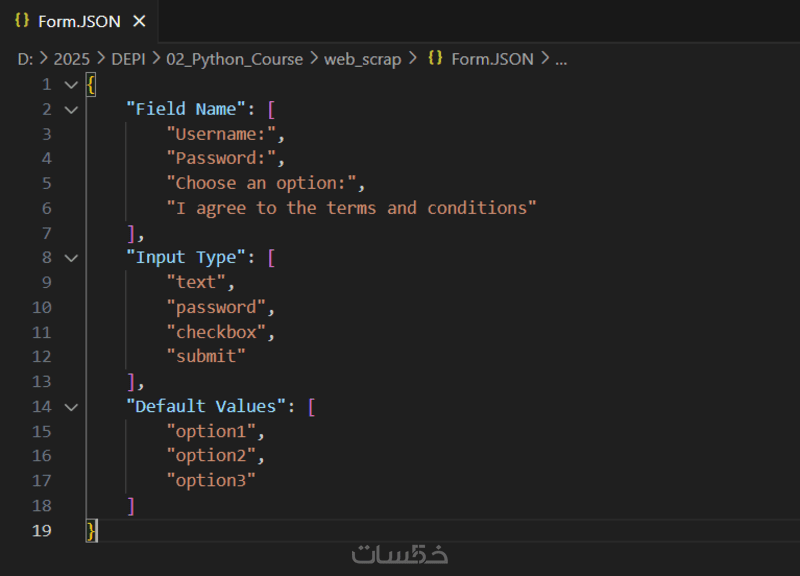Close the Form.JSON editor tab
800x576 pixels.
point(139,21)
